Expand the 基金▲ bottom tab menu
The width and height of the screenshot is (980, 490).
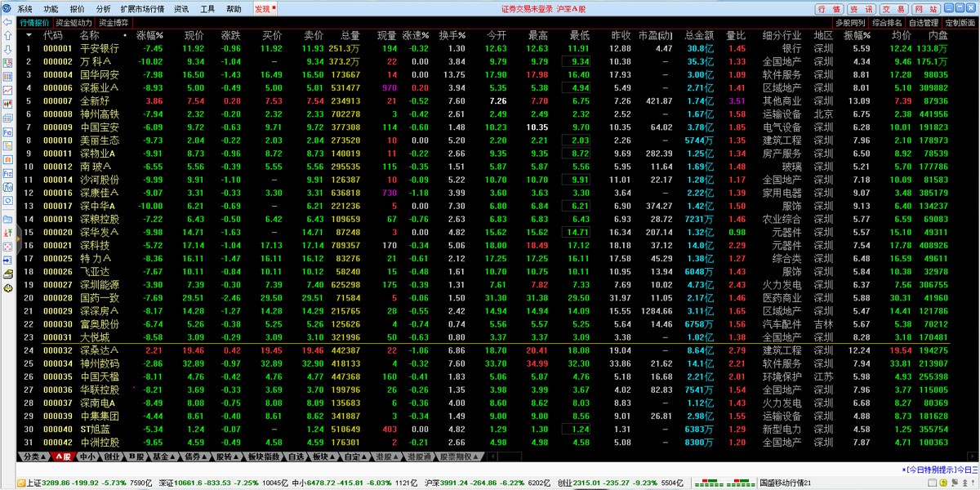pyautogui.click(x=165, y=457)
